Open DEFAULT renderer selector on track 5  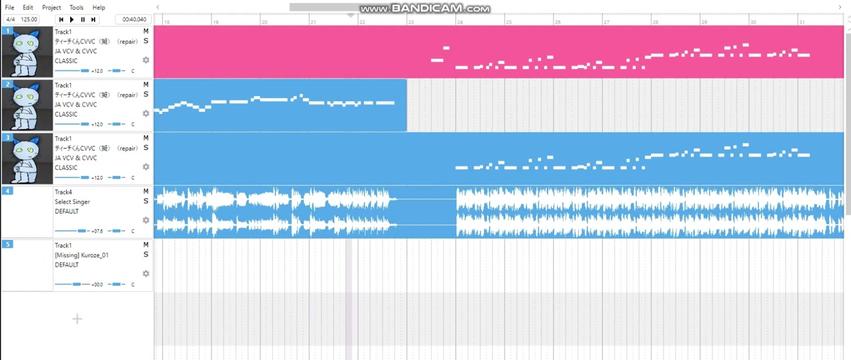66,264
